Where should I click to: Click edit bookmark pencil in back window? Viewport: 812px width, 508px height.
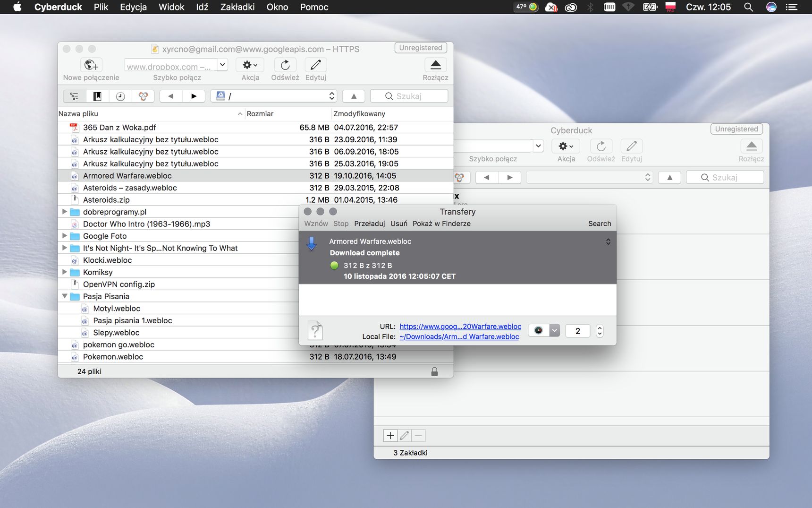[x=405, y=436]
